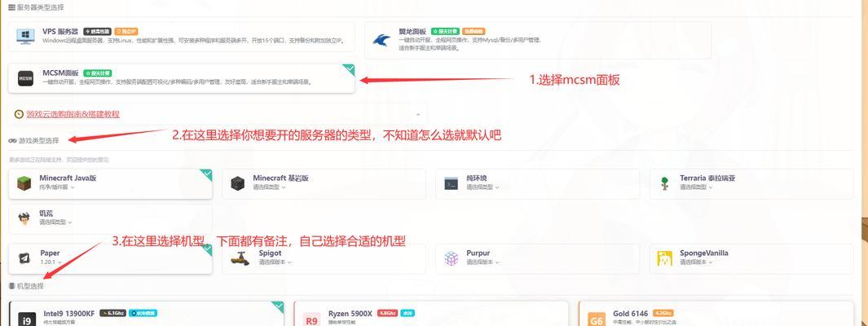Open the 游戏云选购指南&搭建教程 link
Viewport: 868px width, 326px height.
point(73,114)
